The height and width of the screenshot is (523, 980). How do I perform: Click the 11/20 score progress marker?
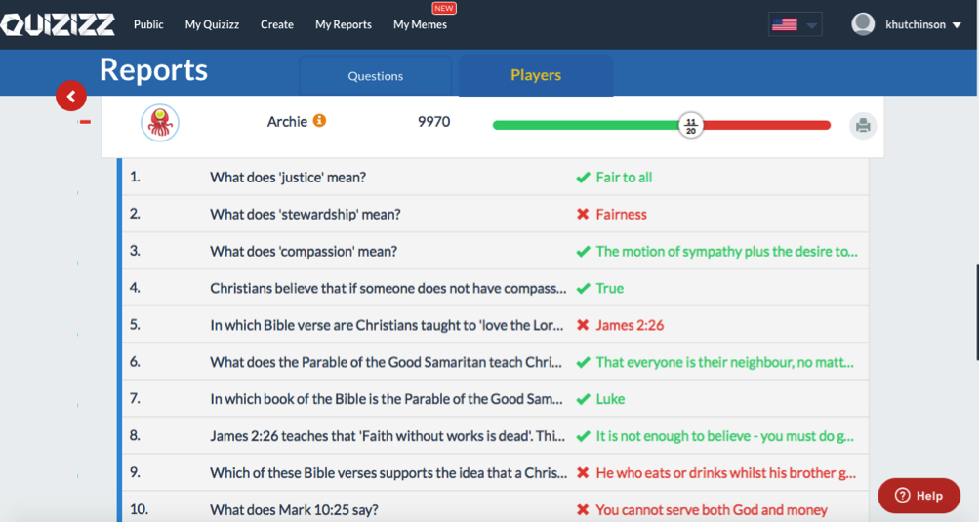(x=691, y=126)
